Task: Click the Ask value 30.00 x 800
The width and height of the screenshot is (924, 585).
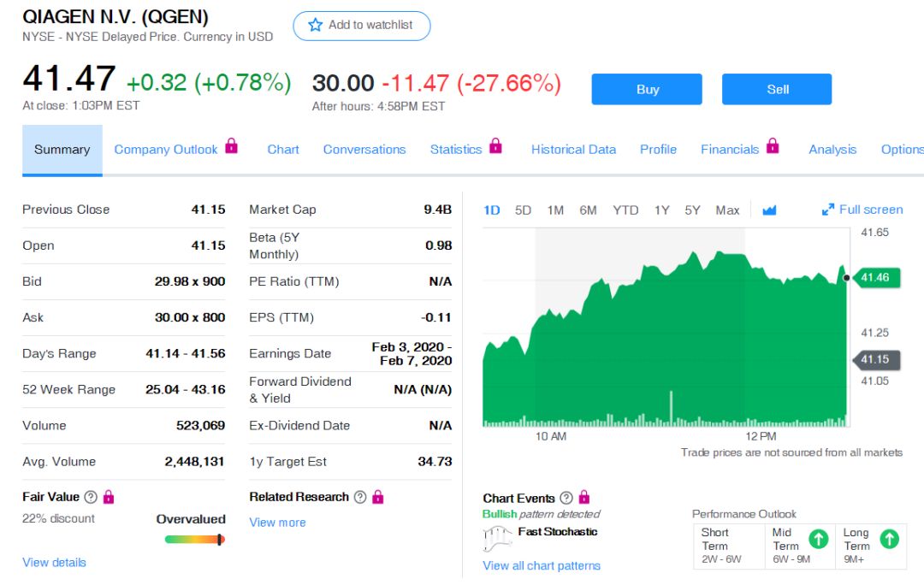Action: [190, 317]
